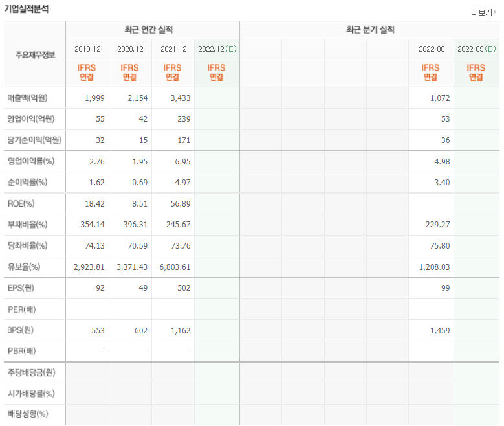Image resolution: width=504 pixels, height=426 pixels.
Task: Click the 2021.12 당기순이익 value 171
Action: 184,140
